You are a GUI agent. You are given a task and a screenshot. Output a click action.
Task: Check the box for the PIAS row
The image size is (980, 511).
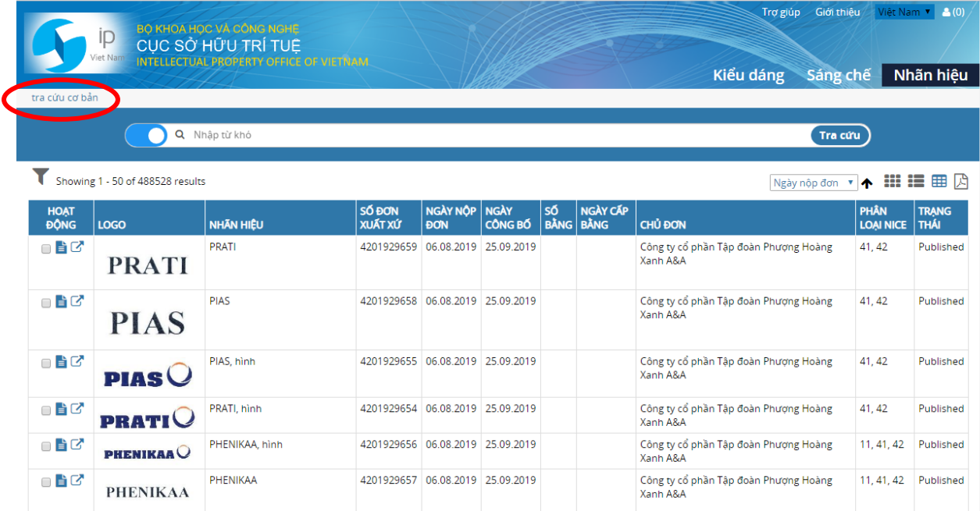pos(46,303)
